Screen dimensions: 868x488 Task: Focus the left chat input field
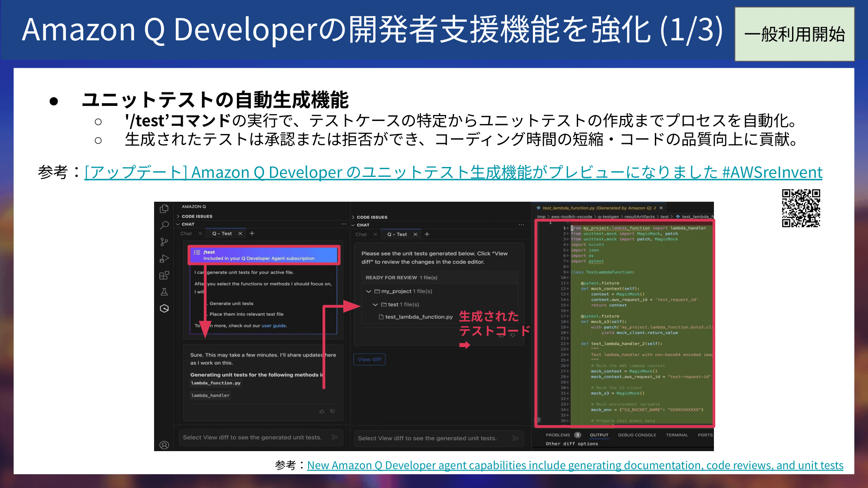[x=261, y=437]
